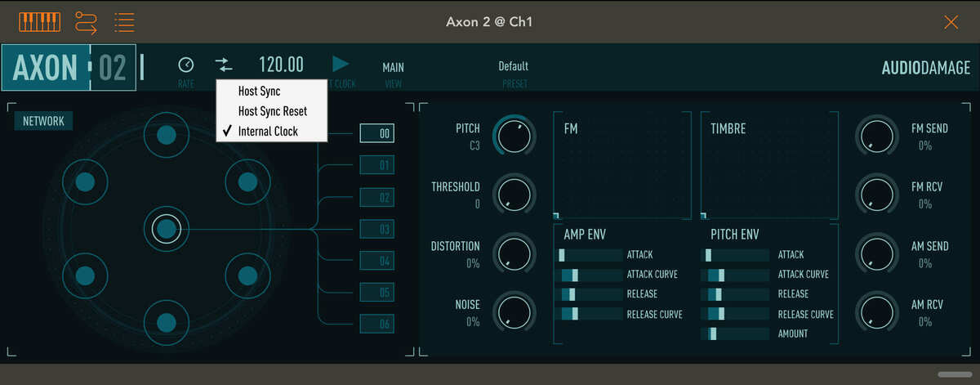Select the center neuron node

tap(166, 229)
